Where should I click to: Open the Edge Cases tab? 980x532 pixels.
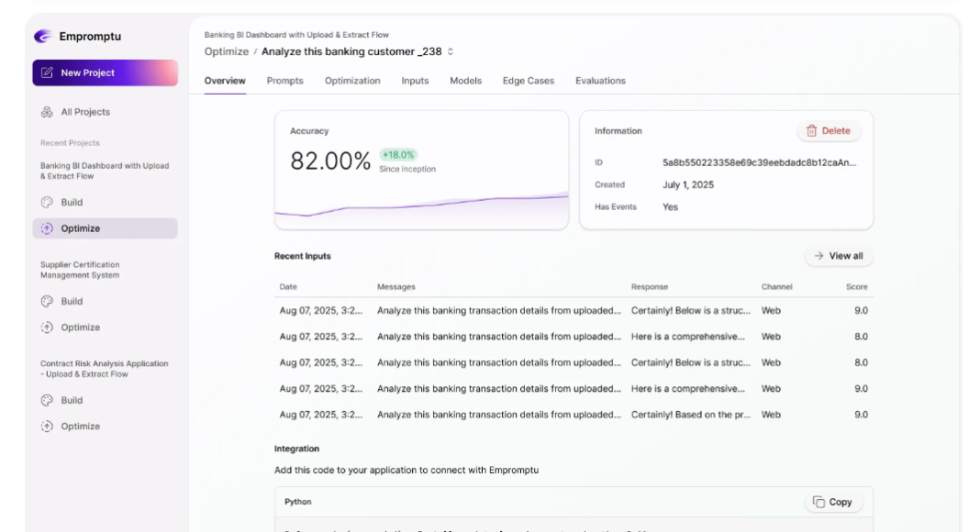[528, 81]
